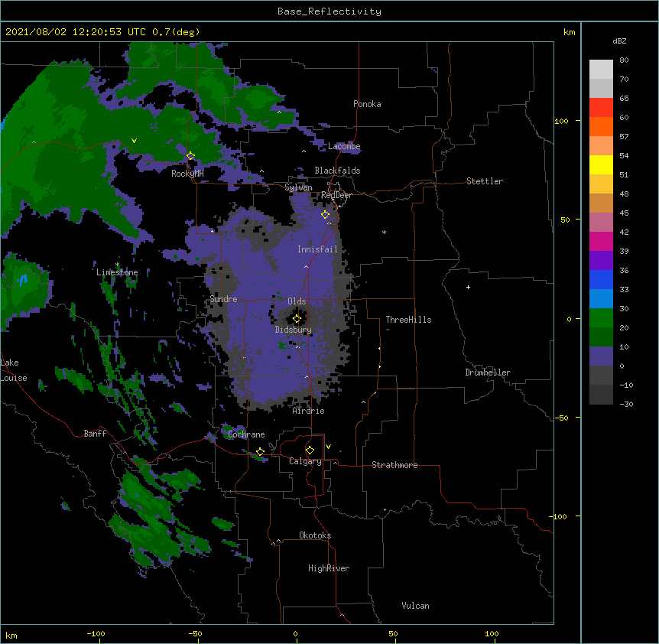Screen dimensions: 659x644
Task: Click the Vulcan town label
Action: pos(415,606)
